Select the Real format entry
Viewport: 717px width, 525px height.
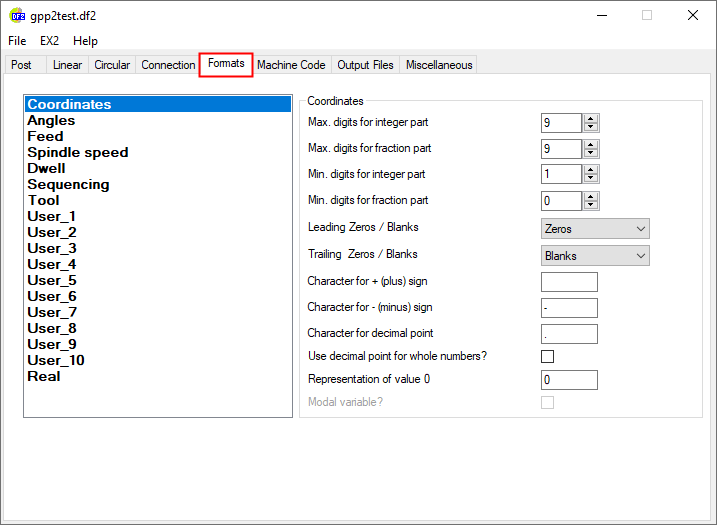click(x=44, y=376)
